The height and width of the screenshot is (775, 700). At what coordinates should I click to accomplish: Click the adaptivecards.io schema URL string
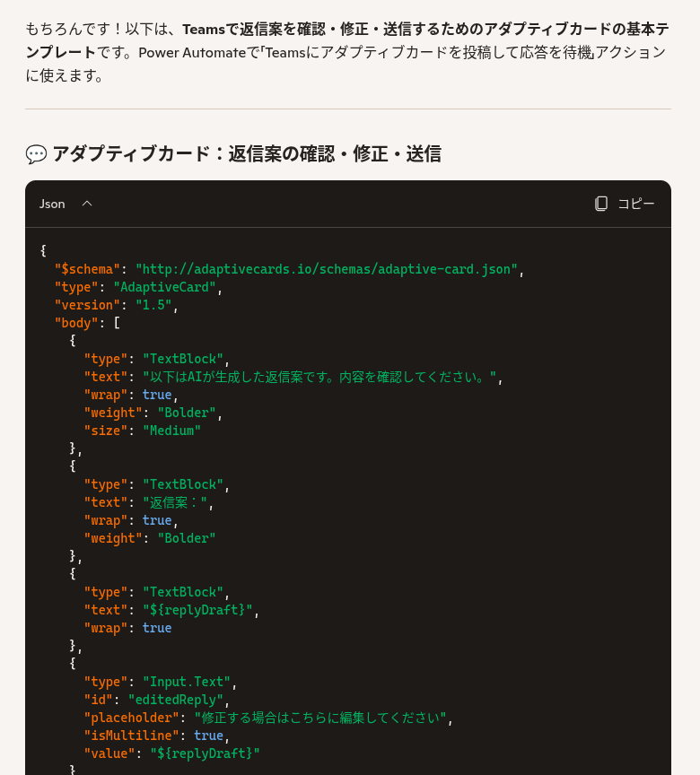click(x=327, y=269)
